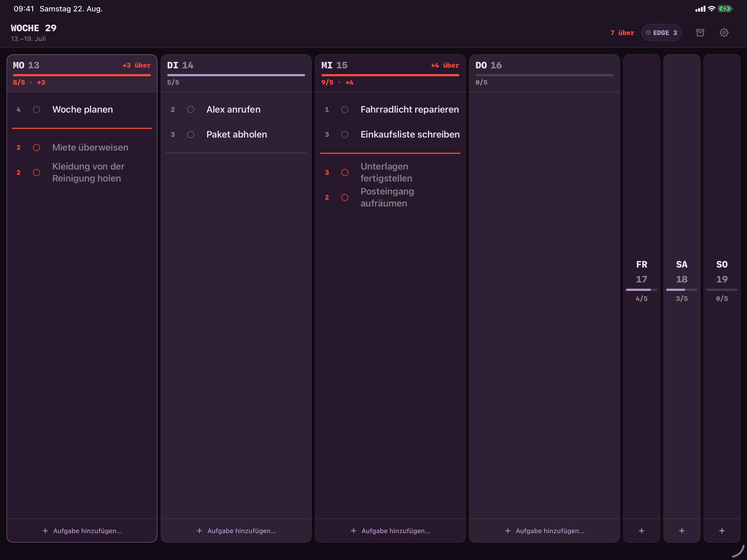The width and height of the screenshot is (747, 560).
Task: Click plus icon in FR 17 column
Action: point(642,531)
